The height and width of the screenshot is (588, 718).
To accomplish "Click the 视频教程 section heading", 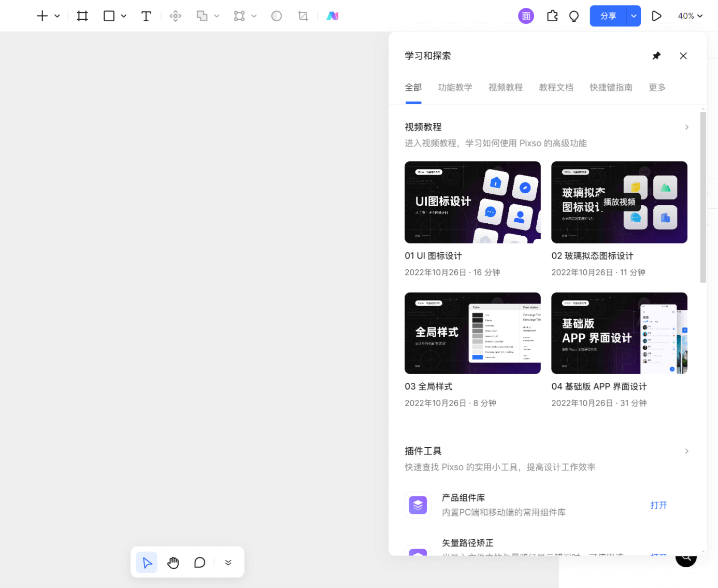I will point(423,127).
